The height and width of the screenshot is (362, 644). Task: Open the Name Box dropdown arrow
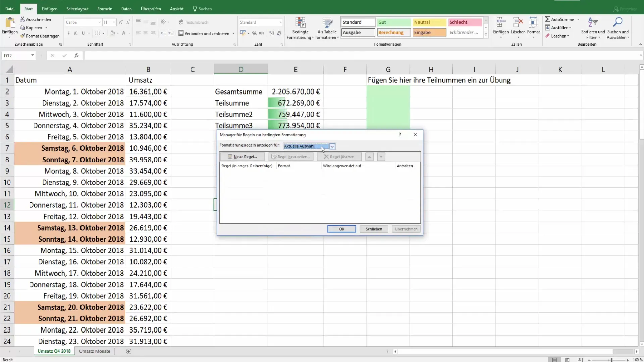(33, 55)
